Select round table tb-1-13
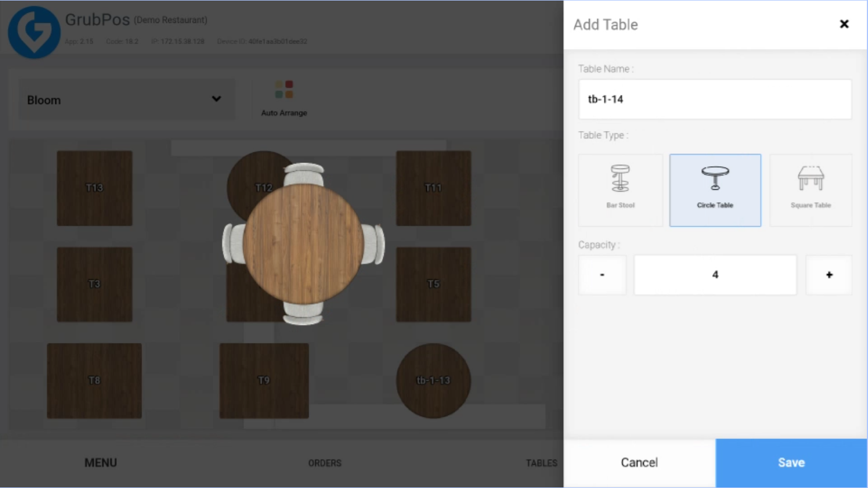 pos(434,381)
